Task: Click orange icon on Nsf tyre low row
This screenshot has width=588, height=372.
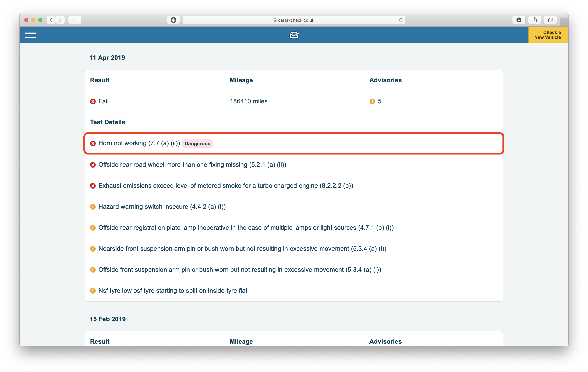Action: [93, 291]
